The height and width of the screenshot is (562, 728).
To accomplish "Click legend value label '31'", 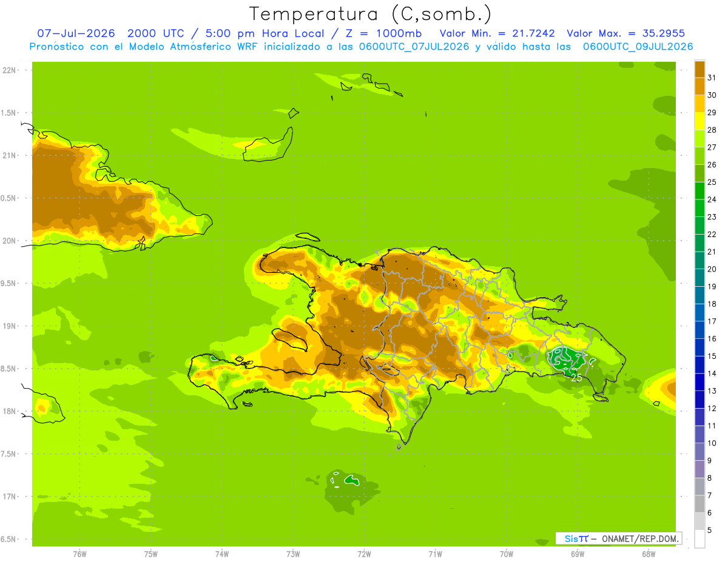I will tap(712, 78).
